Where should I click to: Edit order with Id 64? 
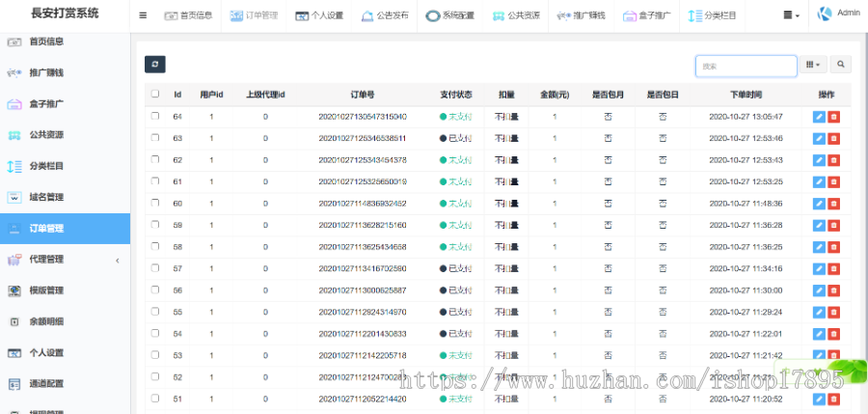click(819, 117)
